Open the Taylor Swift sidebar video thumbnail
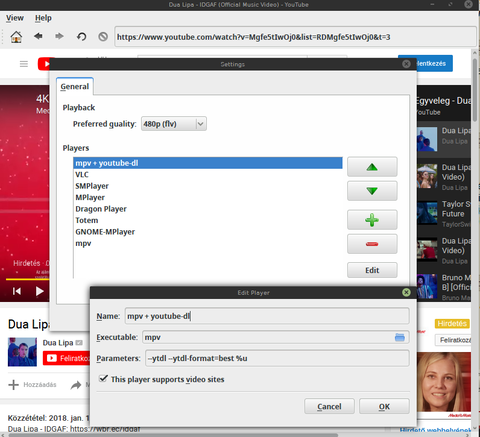 point(427,213)
